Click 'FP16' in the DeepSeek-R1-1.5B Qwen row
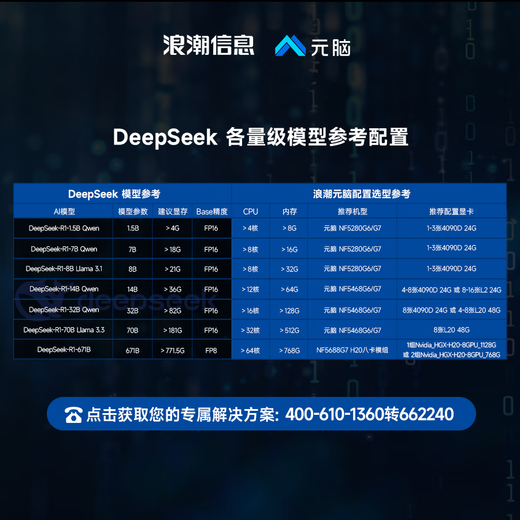This screenshot has width=520, height=520. 211,228
